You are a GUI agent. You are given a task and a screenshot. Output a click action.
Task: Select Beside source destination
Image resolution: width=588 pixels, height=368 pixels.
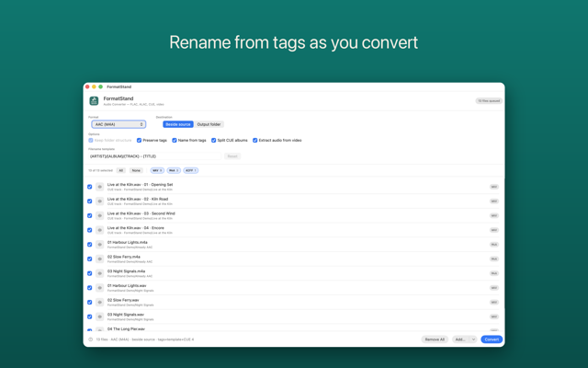(178, 124)
